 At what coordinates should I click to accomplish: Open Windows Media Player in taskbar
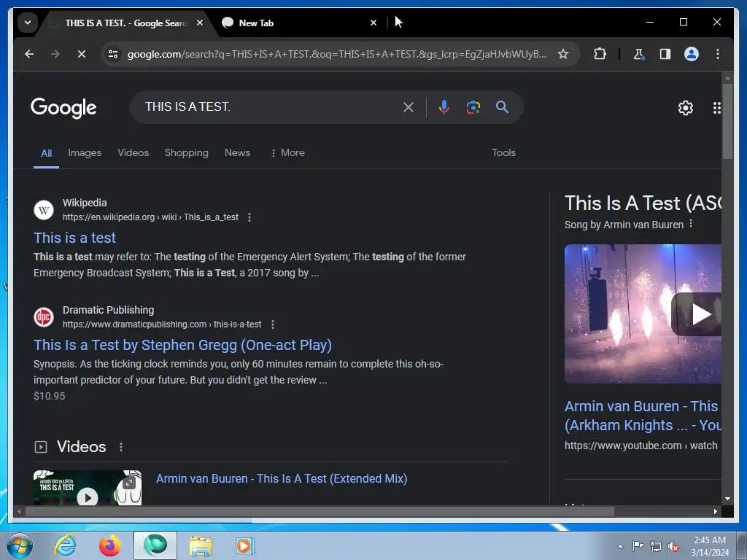[x=244, y=545]
